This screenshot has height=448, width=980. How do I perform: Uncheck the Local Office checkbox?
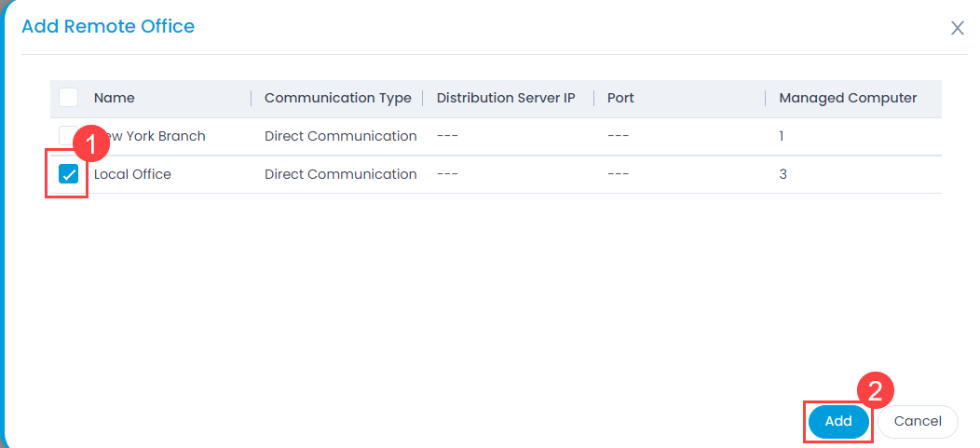coord(69,174)
